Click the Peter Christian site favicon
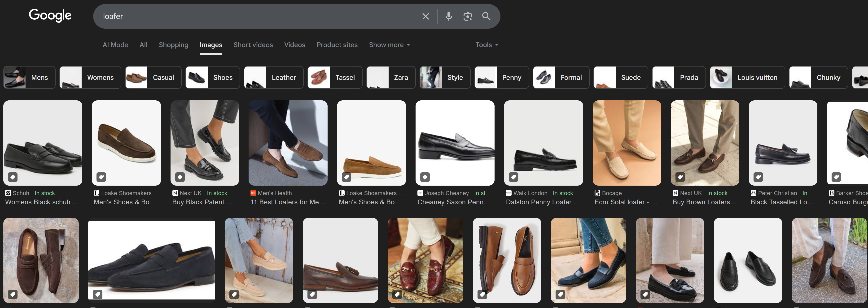 (x=753, y=193)
